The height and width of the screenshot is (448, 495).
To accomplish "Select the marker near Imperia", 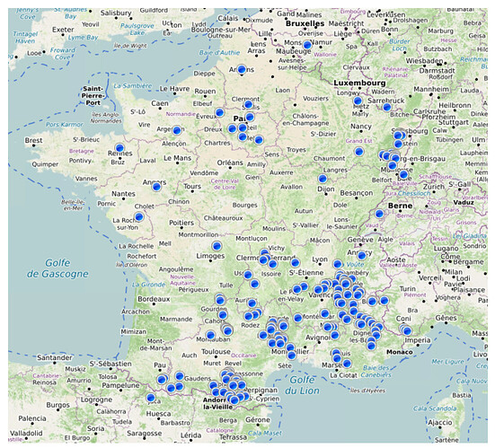I will (x=407, y=331).
